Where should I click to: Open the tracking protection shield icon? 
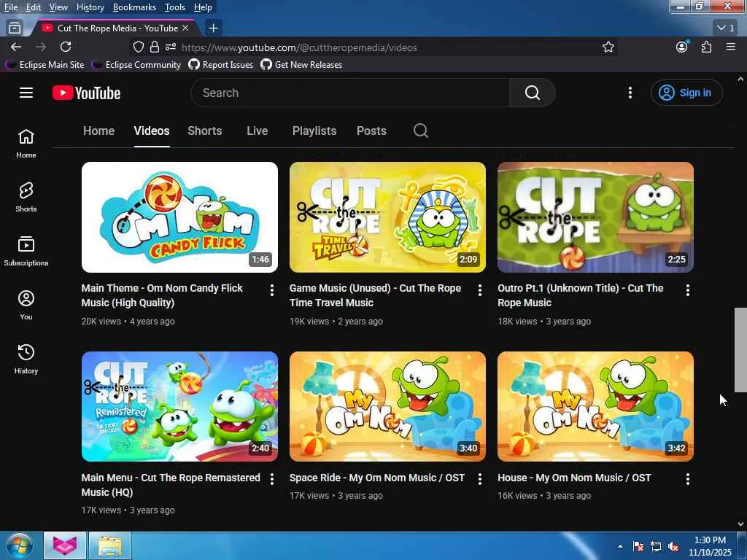pyautogui.click(x=138, y=47)
